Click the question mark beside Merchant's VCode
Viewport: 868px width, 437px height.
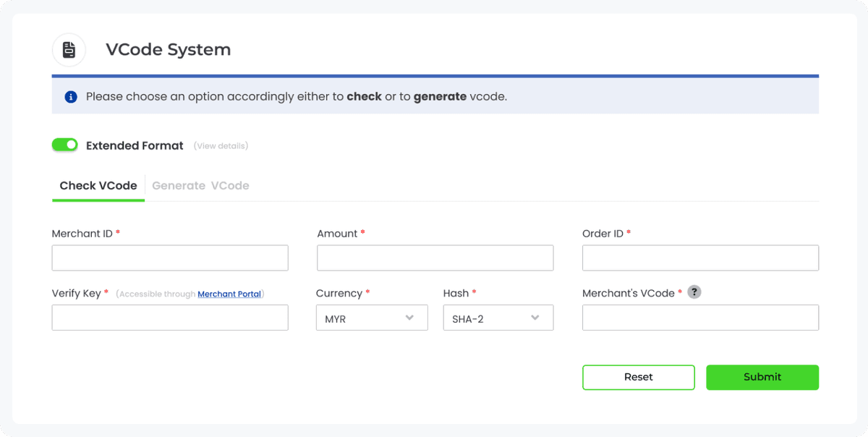click(694, 292)
